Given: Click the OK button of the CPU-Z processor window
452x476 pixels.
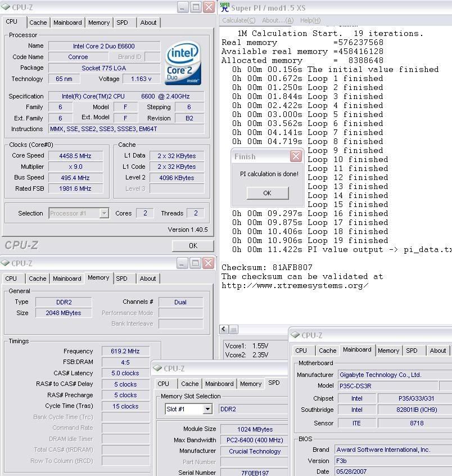Looking at the screenshot, I should coord(193,246).
